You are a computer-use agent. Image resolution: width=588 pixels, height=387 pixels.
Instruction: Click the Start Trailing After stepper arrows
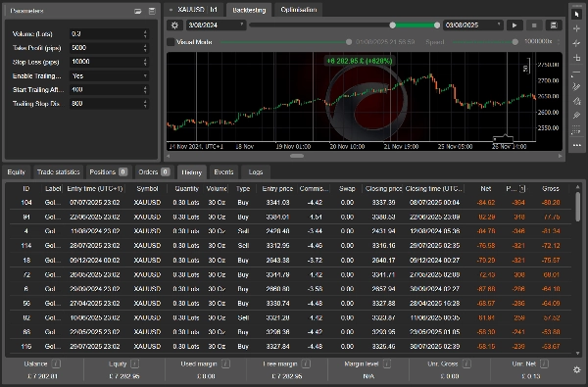tap(145, 89)
